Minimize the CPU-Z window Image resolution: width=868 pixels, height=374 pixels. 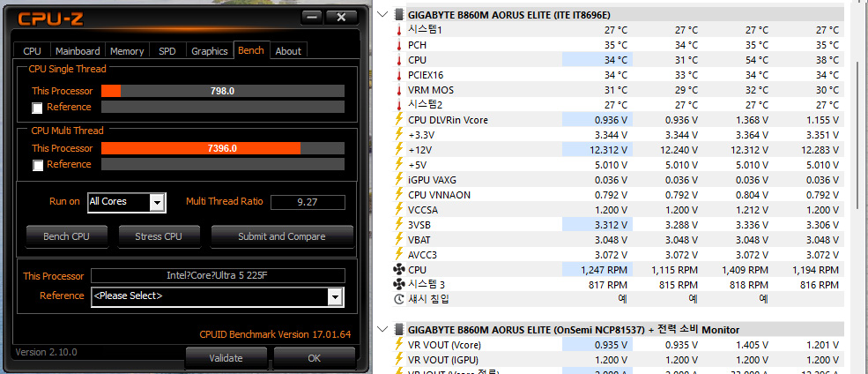point(312,17)
